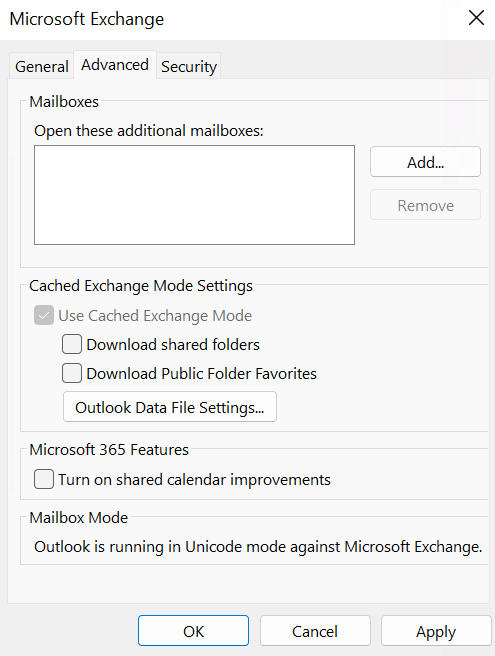
Task: Open the Security tab
Action: tap(189, 66)
